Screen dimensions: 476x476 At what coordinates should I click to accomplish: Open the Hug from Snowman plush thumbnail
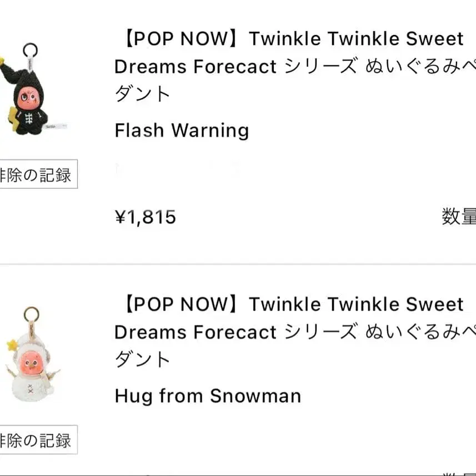point(31,355)
